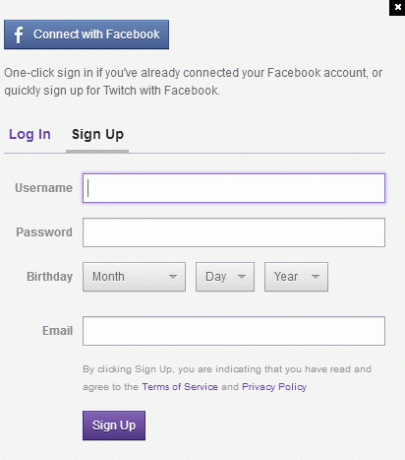The width and height of the screenshot is (405, 460).
Task: Click into the Password input box
Action: click(234, 233)
